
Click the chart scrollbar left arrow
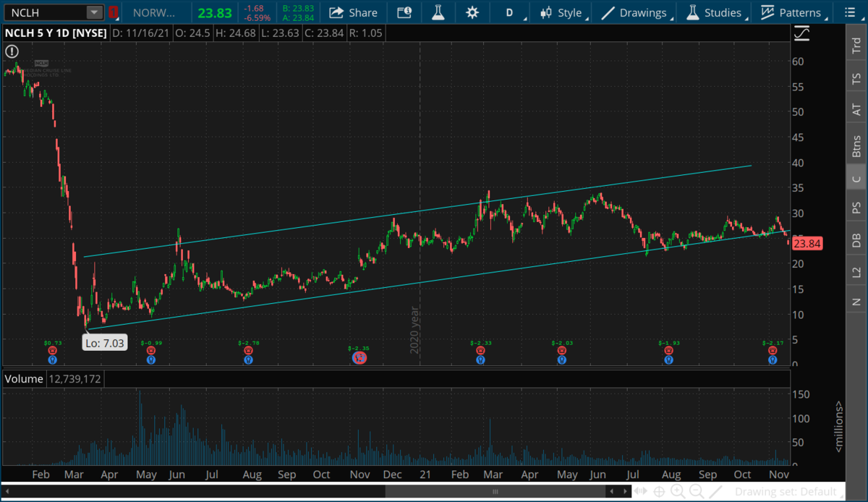(9, 492)
